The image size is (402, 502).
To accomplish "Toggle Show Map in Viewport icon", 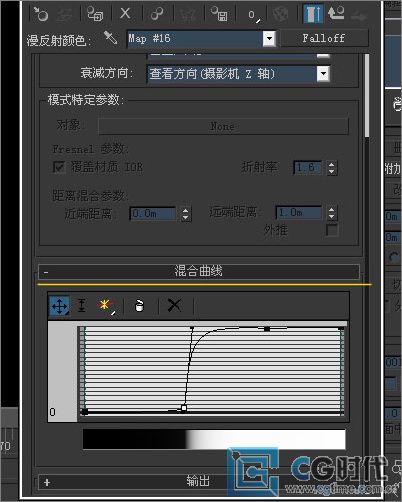I will (x=280, y=15).
